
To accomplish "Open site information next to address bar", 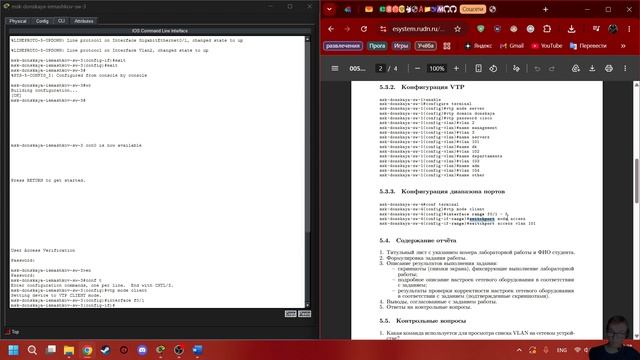I will coord(383,29).
